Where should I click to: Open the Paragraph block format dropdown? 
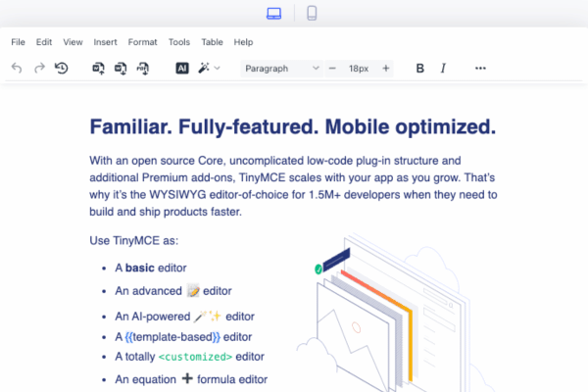click(281, 69)
